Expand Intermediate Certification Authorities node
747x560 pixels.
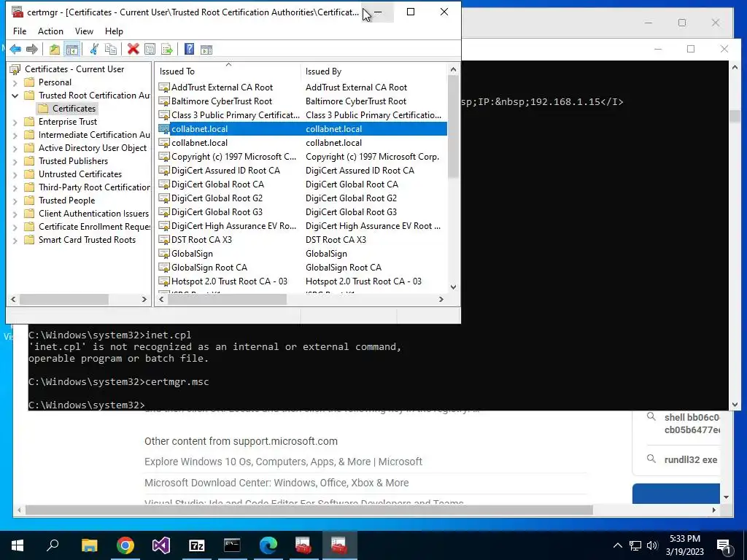point(15,135)
